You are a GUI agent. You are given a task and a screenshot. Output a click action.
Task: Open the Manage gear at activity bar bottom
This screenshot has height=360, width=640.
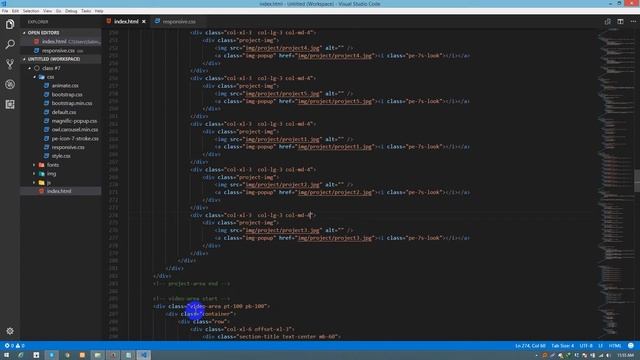coord(10,331)
